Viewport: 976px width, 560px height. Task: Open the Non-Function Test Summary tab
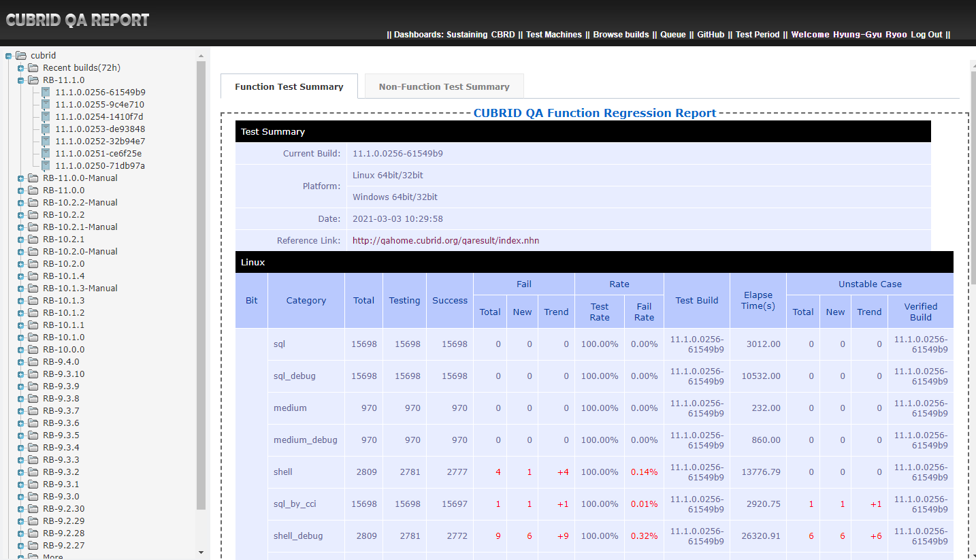point(444,86)
